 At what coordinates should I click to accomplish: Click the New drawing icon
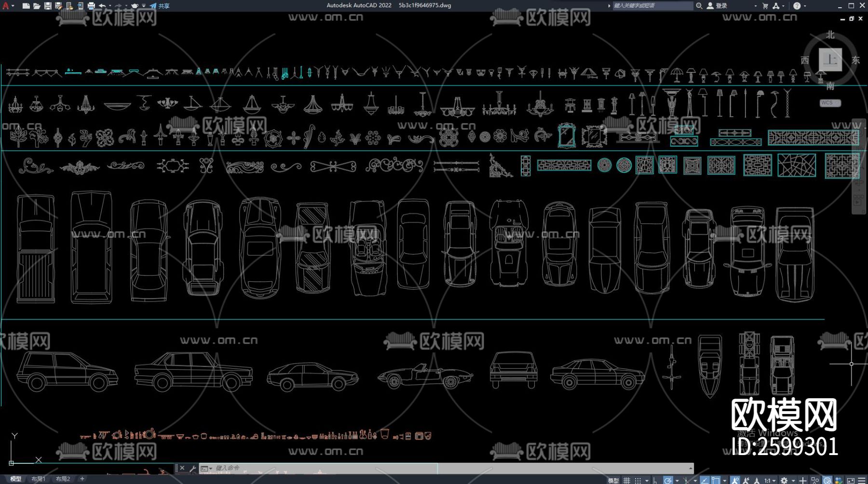coord(26,6)
